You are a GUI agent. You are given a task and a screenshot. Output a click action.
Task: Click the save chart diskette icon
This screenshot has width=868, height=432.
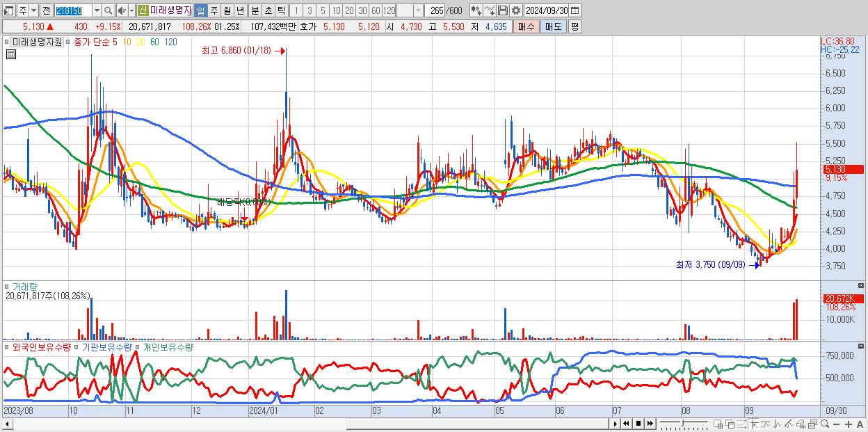[x=503, y=10]
